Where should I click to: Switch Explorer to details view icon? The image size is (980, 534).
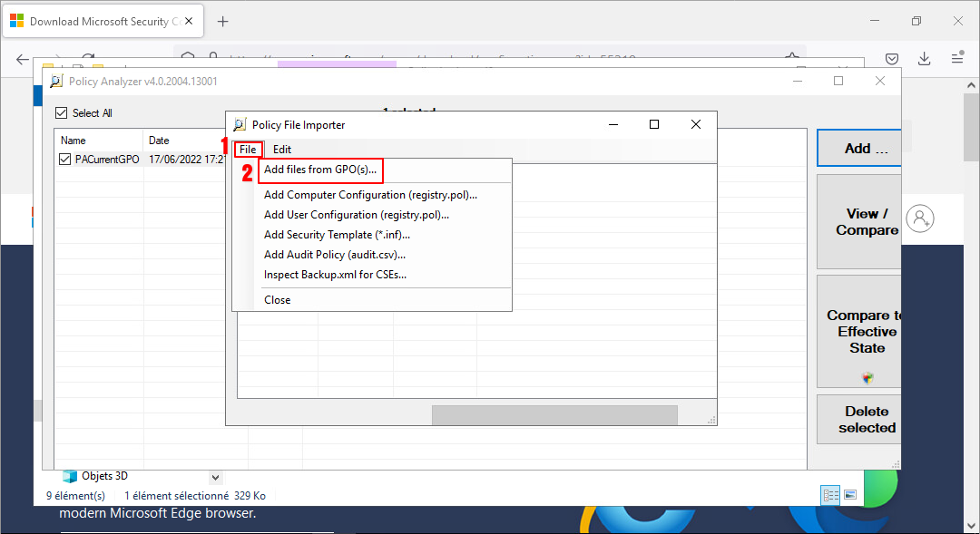click(x=829, y=495)
